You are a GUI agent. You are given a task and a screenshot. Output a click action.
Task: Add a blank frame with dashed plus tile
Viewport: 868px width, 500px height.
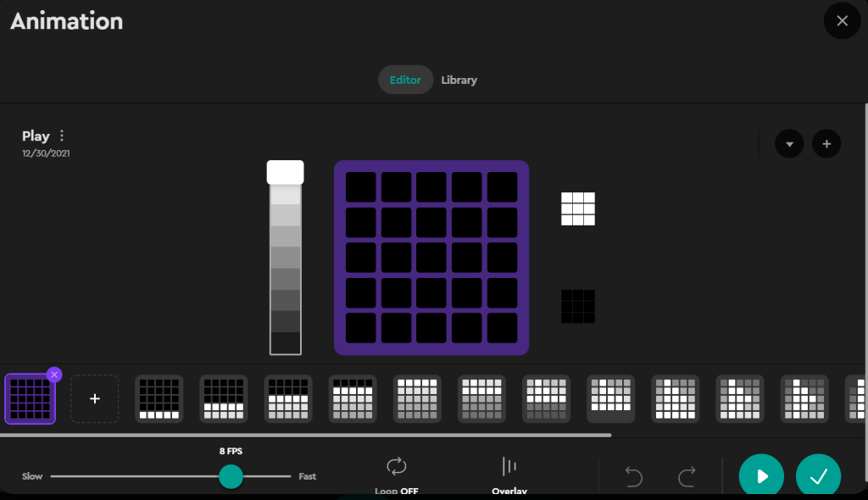point(94,398)
